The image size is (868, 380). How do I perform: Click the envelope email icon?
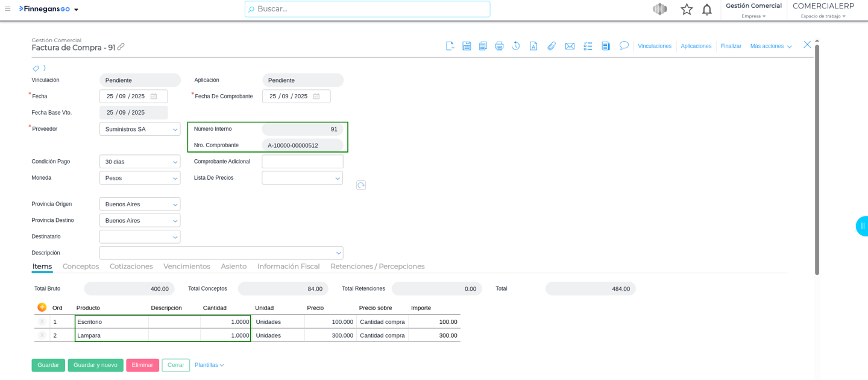coord(570,46)
